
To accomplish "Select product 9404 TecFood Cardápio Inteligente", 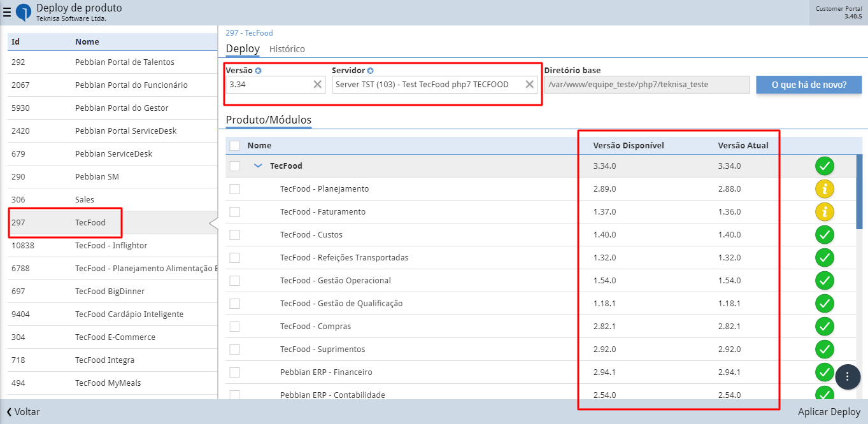I will (113, 314).
